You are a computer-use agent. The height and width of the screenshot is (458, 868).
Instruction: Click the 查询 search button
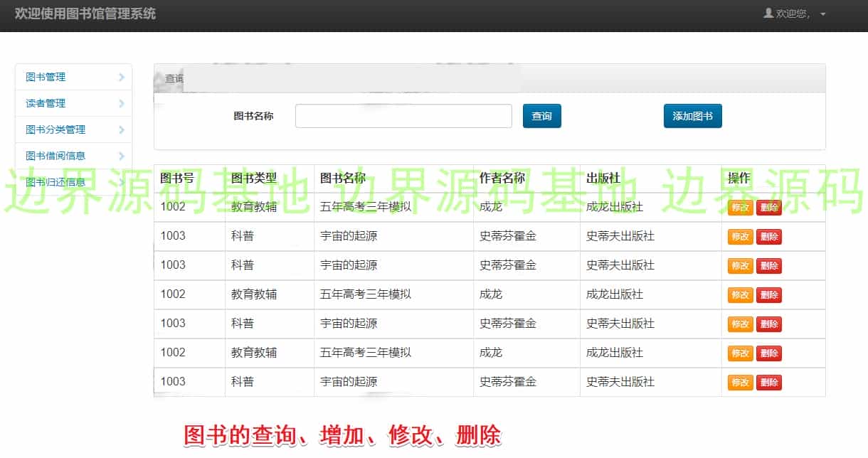pyautogui.click(x=541, y=115)
